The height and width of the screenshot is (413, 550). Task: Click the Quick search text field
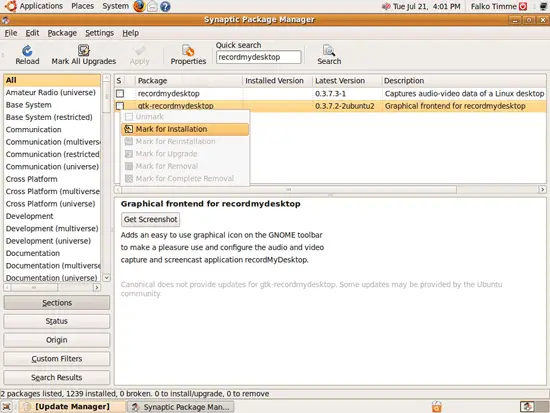click(x=259, y=57)
